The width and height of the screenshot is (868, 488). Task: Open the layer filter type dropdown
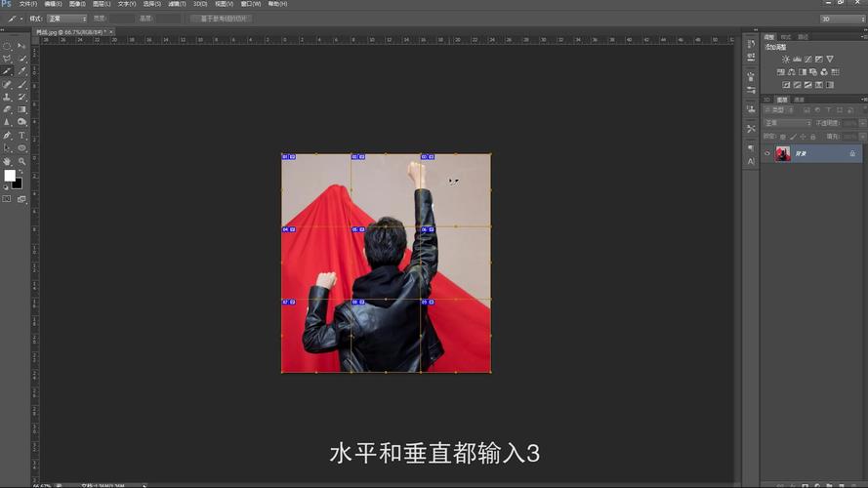779,110
